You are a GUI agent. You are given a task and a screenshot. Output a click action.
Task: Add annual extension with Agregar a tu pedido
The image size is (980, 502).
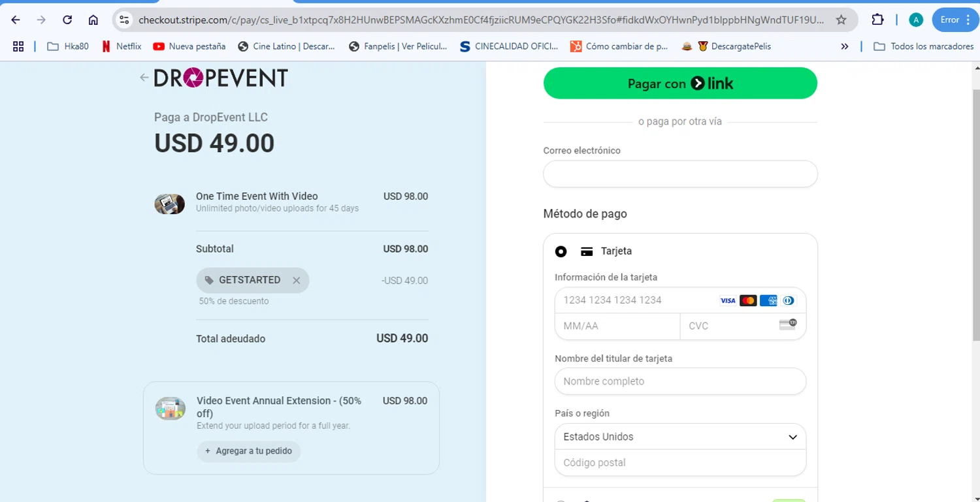click(249, 451)
